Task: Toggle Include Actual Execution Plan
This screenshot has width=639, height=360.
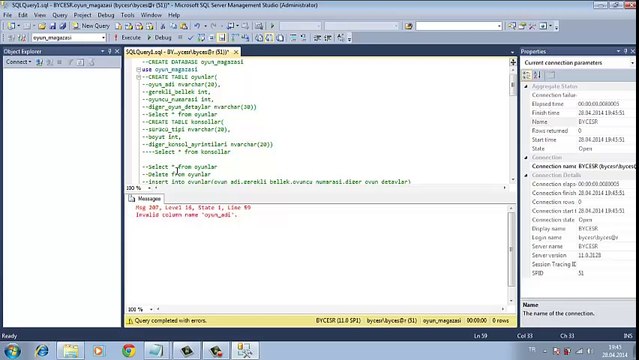Action: click(235, 38)
